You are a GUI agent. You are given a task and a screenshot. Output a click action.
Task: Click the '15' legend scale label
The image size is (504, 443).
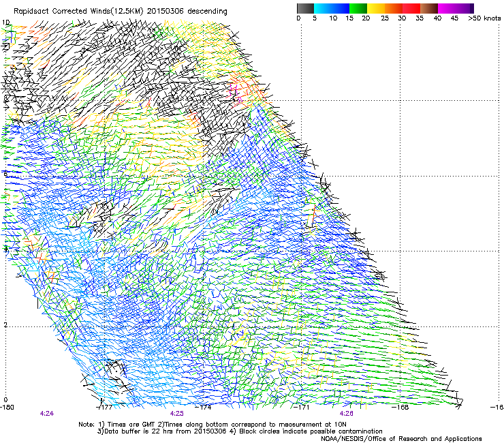pyautogui.click(x=349, y=18)
